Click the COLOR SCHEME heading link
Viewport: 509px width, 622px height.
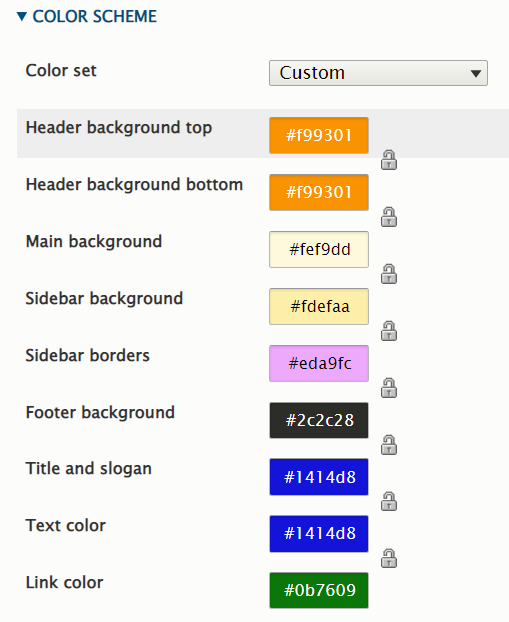point(94,17)
